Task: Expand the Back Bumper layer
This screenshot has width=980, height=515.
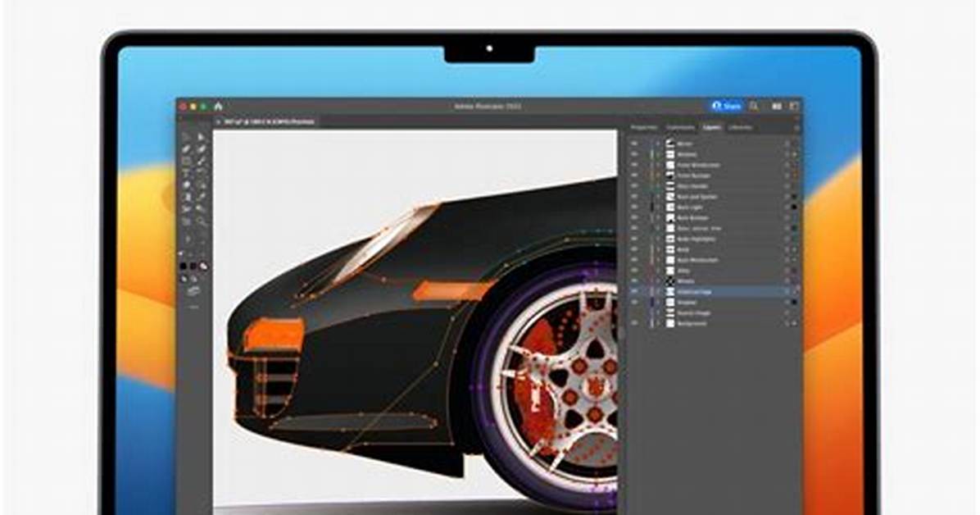Action: coord(657,218)
